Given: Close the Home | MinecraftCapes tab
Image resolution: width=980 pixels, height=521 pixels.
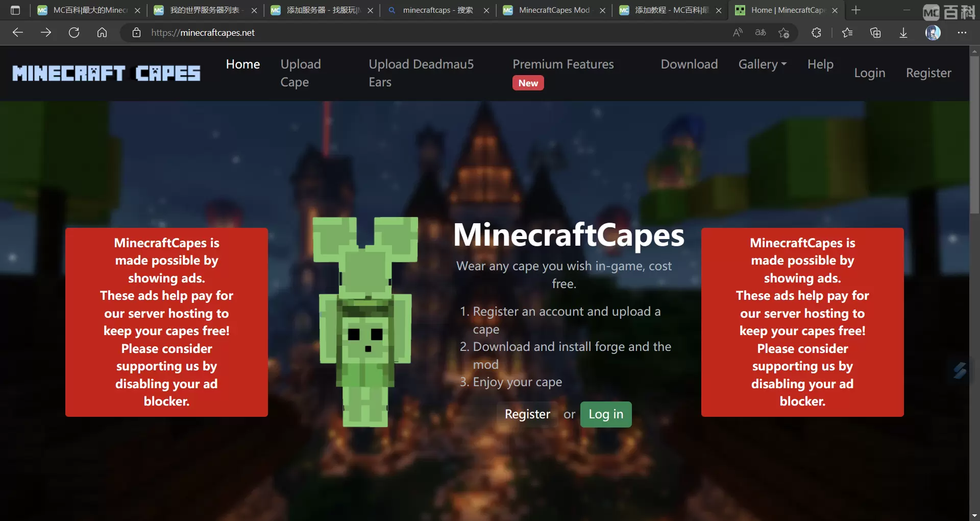Looking at the screenshot, I should pos(835,10).
